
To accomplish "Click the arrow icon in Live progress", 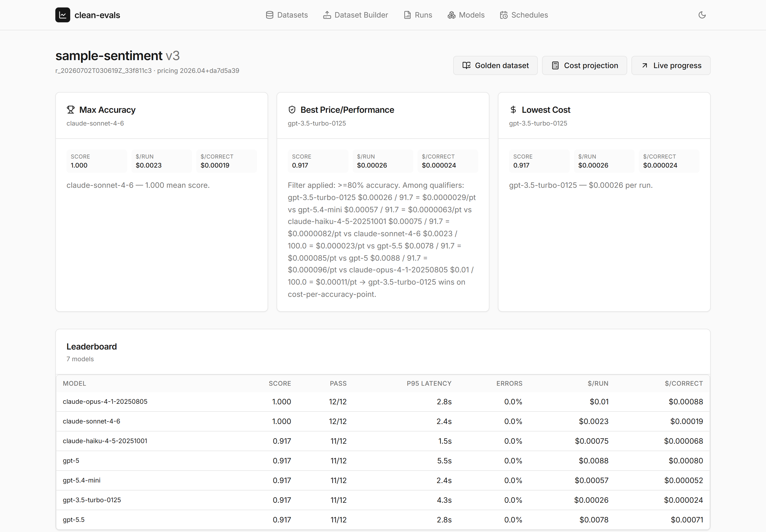I will coord(644,65).
